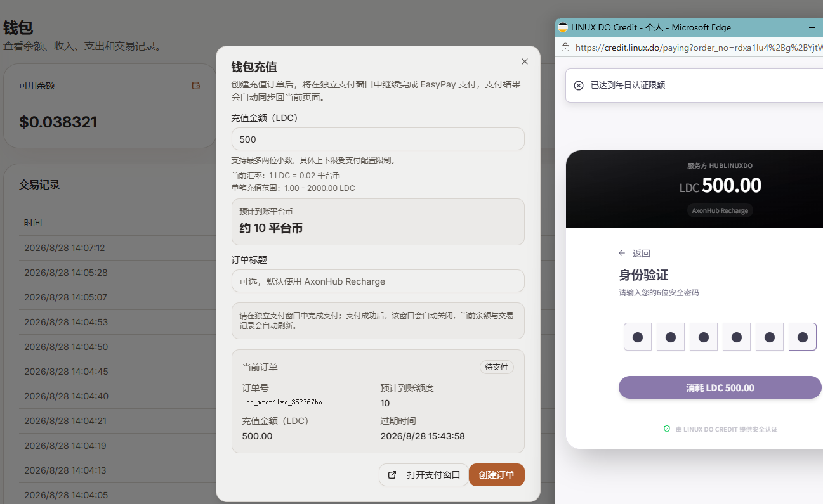The width and height of the screenshot is (823, 504).
Task: Click the error icon beside 已达到每日认证限额
Action: (x=579, y=86)
